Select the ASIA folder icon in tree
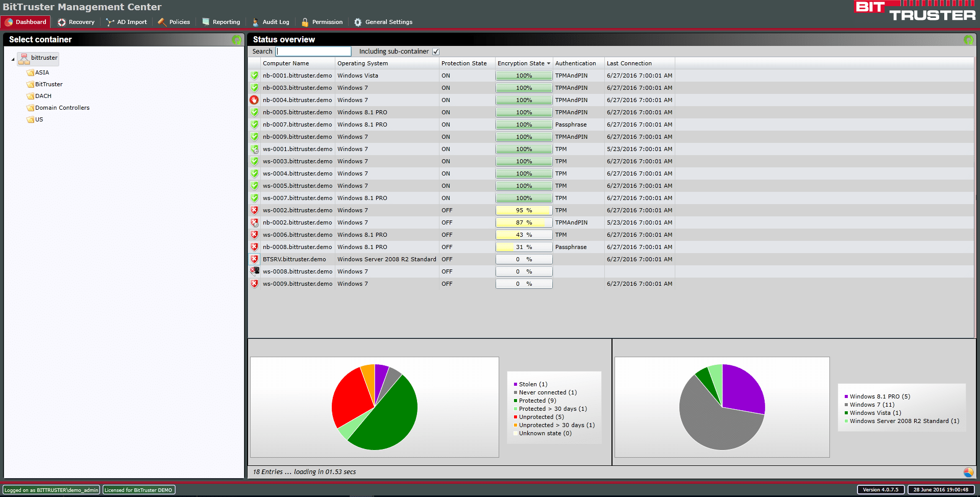 31,72
